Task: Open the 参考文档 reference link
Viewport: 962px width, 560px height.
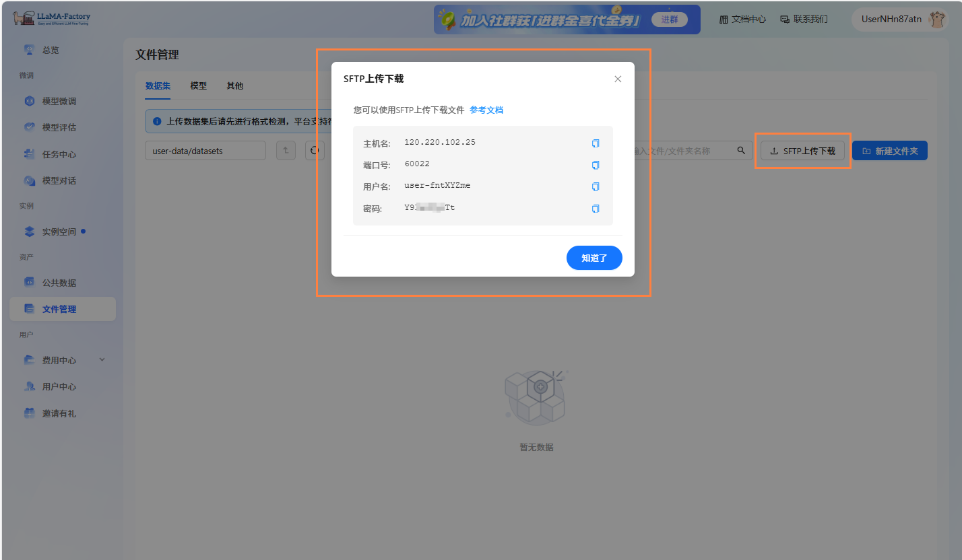Action: click(x=486, y=110)
